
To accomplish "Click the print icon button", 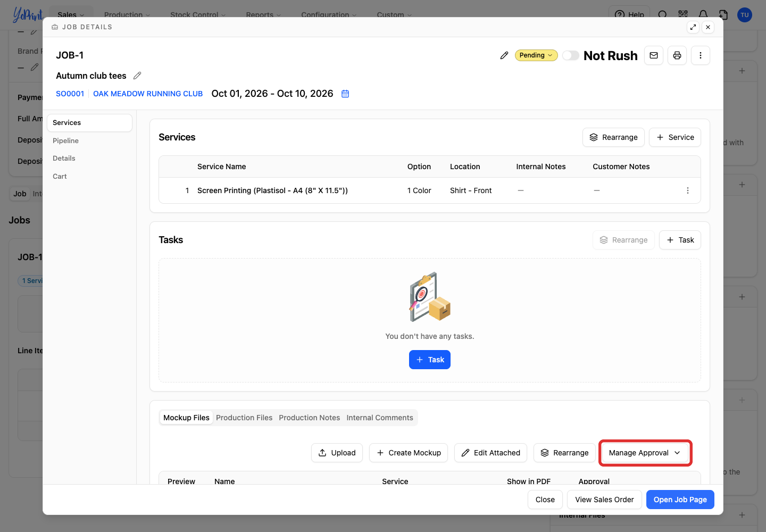I will 677,55.
